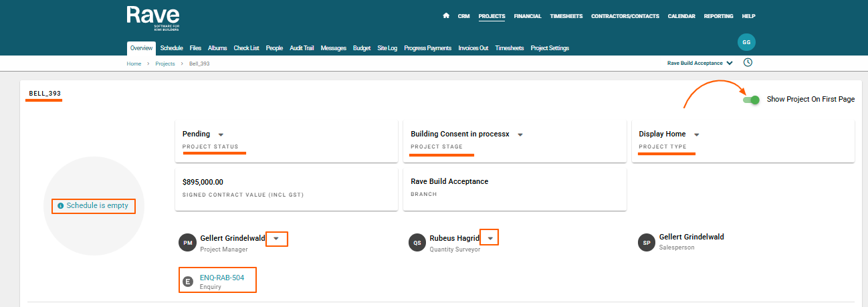
Task: Switch to the Messages tab
Action: (x=333, y=48)
